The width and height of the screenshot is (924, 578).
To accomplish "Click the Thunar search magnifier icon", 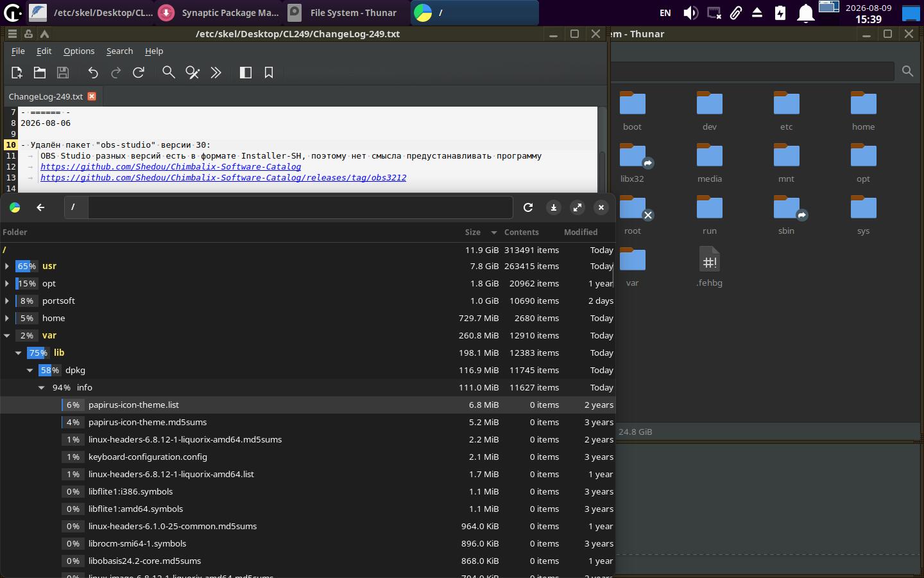I will 907,71.
